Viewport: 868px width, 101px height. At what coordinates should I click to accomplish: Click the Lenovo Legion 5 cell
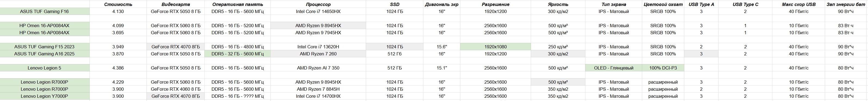point(45,68)
